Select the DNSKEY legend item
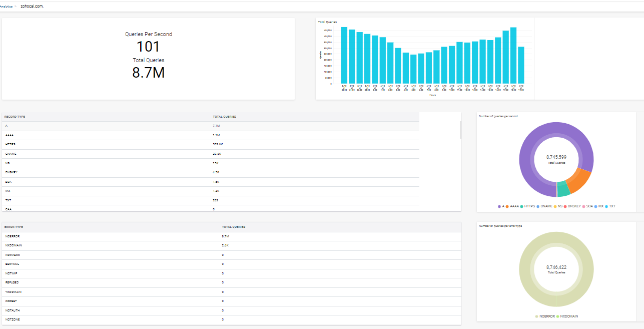The height and width of the screenshot is (329, 644). click(565, 206)
